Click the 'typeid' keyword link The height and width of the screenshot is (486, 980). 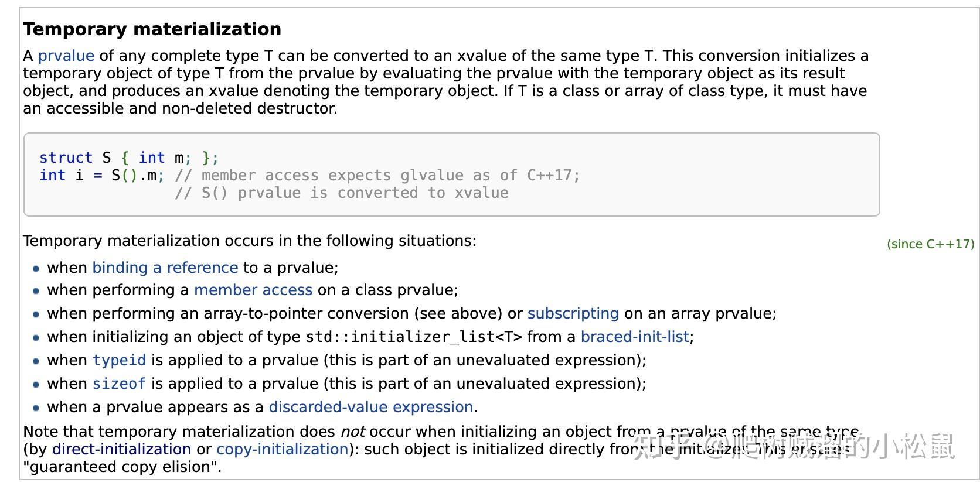click(x=120, y=360)
